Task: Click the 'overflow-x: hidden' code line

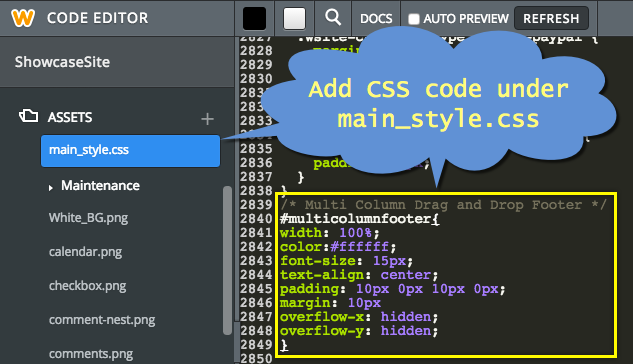Action: (x=358, y=317)
